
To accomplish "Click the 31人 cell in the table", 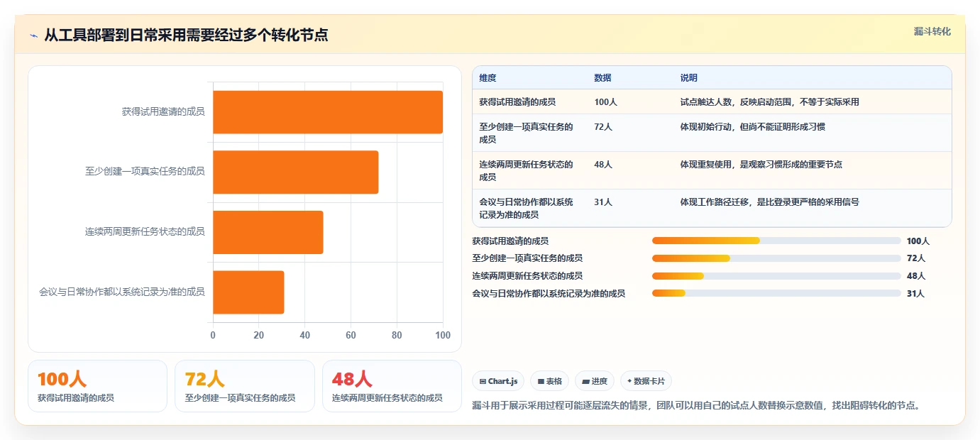I will [x=603, y=202].
